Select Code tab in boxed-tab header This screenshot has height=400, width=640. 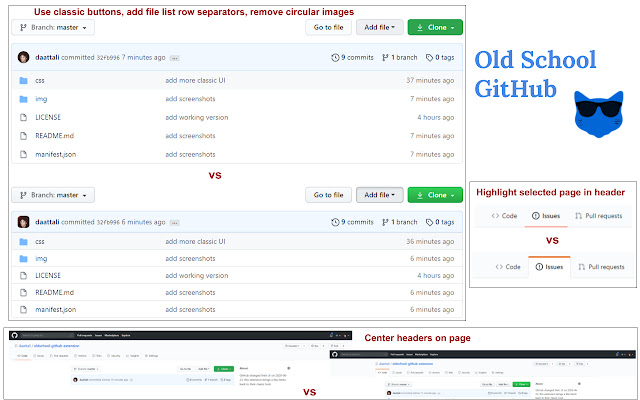tap(508, 267)
